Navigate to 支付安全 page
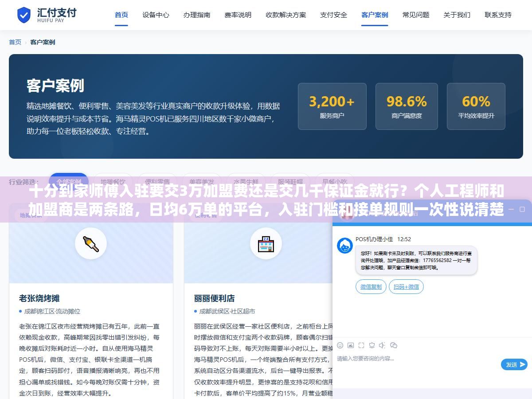The height and width of the screenshot is (399, 532). (x=334, y=15)
